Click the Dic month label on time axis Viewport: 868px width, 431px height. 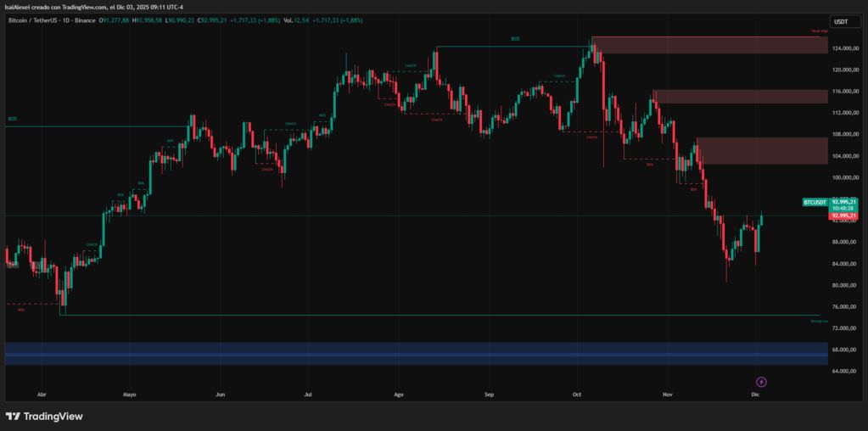(754, 395)
